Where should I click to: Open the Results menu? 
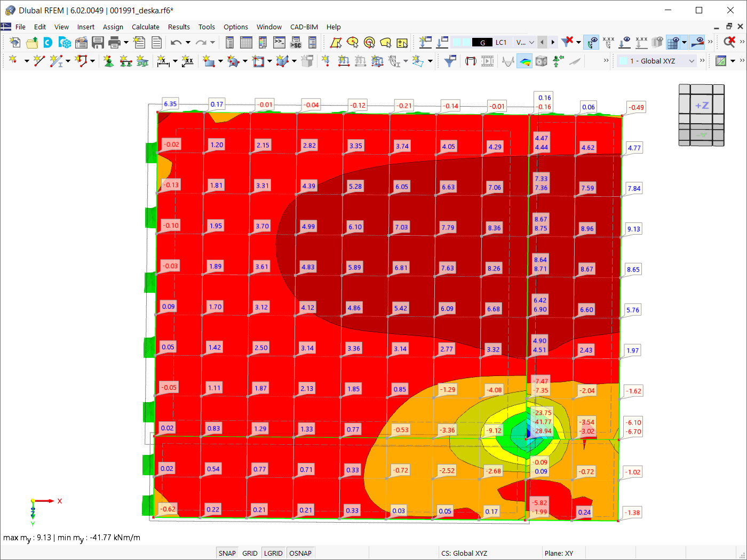(x=179, y=27)
